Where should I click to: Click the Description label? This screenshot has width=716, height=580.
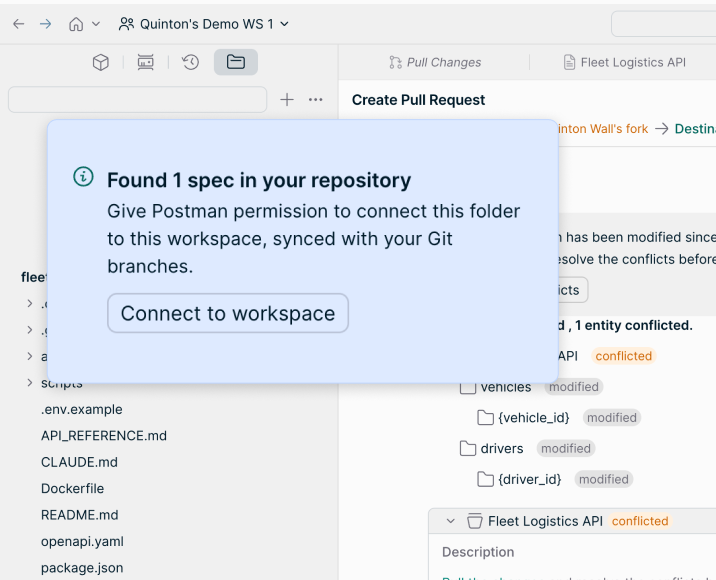pos(478,552)
